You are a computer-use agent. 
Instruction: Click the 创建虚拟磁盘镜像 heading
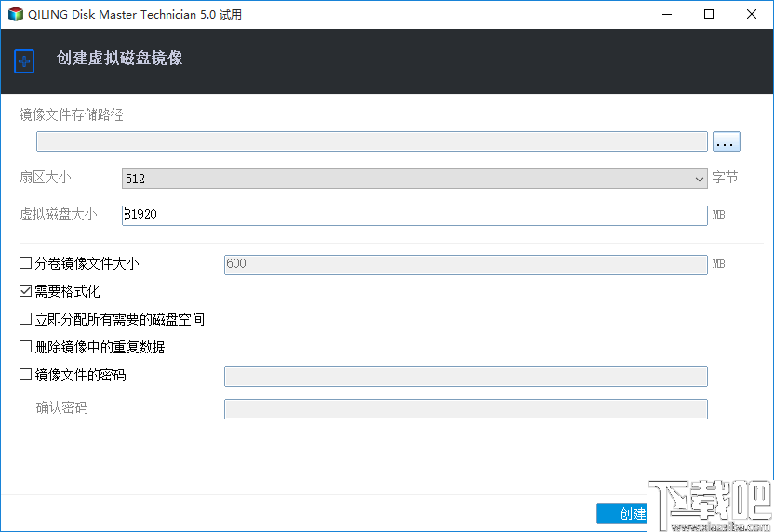click(x=119, y=59)
